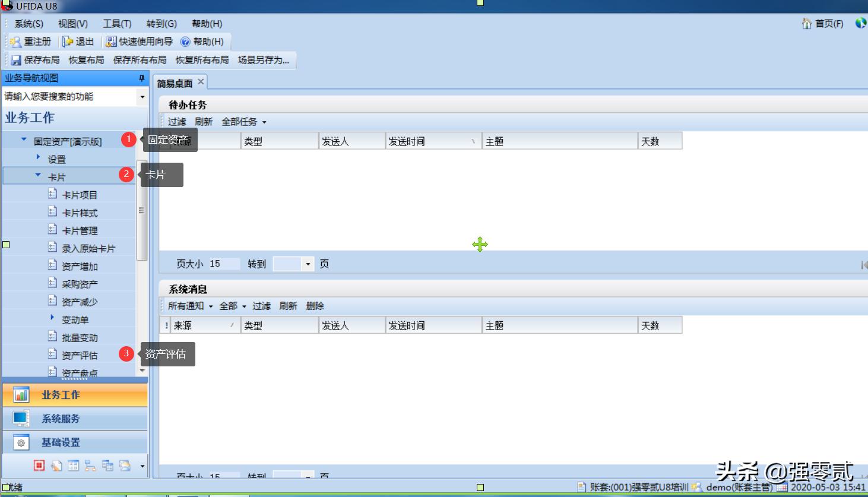
Task: Collapse the 卡片 tree node
Action: pos(37,176)
